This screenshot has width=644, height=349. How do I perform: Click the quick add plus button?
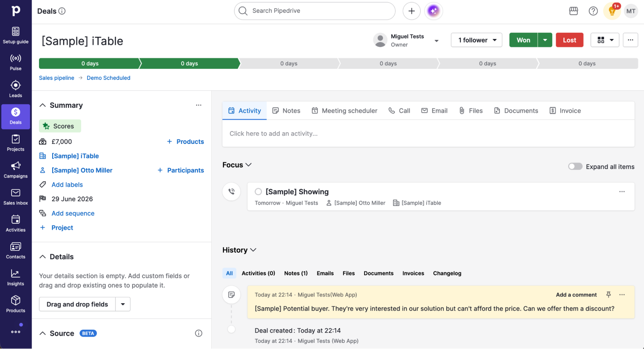click(411, 11)
